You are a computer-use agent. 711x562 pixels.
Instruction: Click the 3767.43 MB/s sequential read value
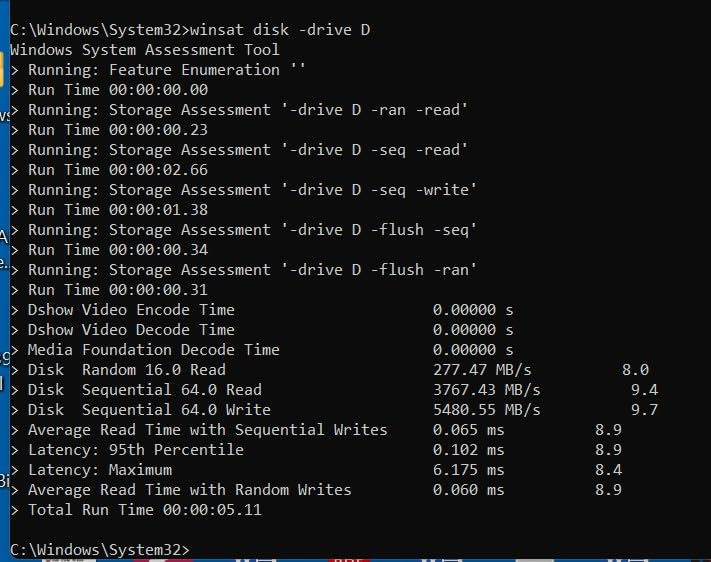point(486,390)
